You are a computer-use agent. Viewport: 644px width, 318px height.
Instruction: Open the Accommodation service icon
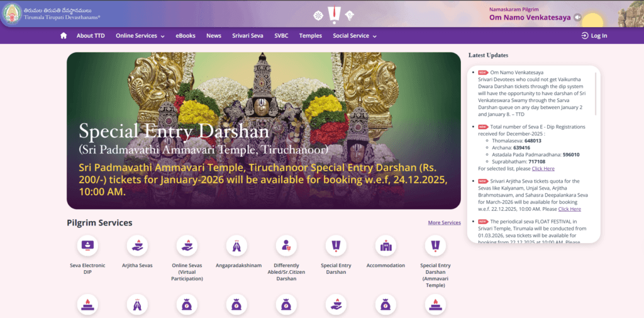coord(386,246)
